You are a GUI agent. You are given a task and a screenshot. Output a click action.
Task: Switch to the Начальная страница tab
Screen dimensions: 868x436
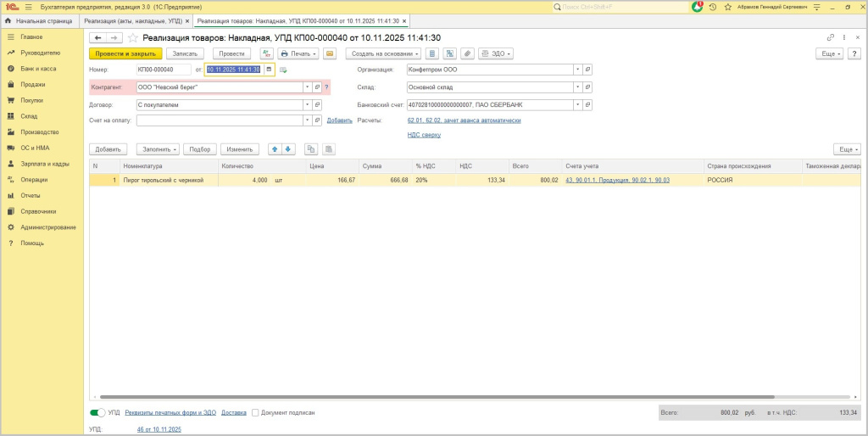coord(39,20)
